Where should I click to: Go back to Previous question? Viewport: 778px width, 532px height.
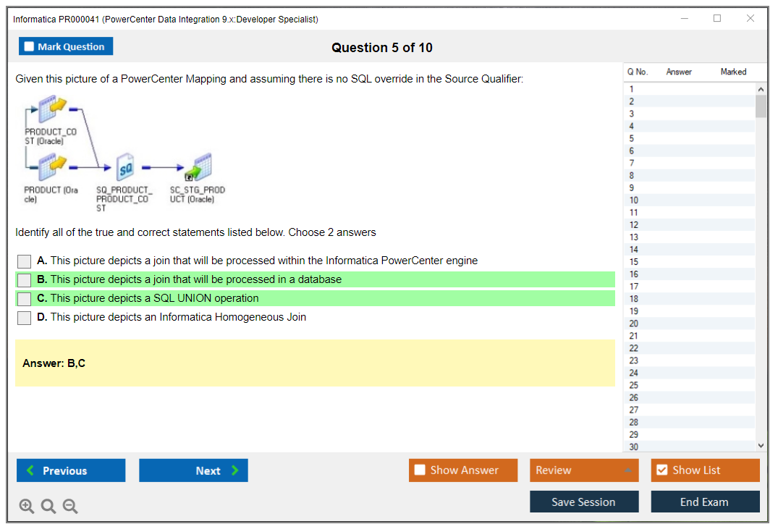pyautogui.click(x=71, y=470)
